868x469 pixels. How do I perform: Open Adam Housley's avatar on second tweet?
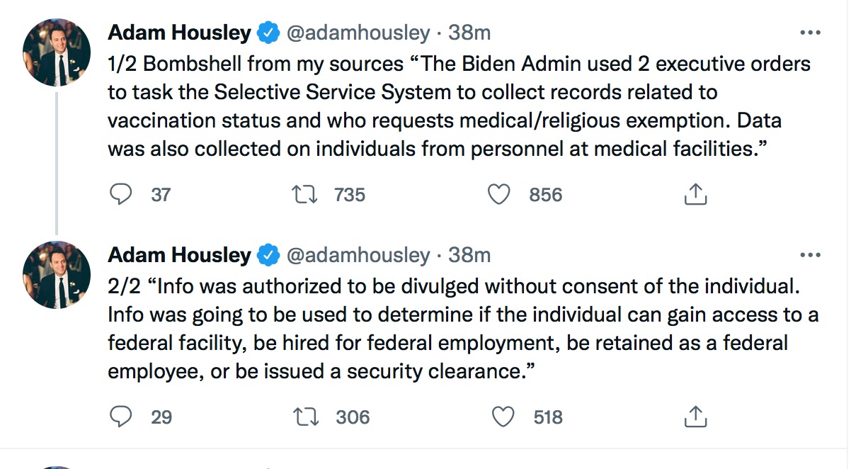[x=57, y=275]
